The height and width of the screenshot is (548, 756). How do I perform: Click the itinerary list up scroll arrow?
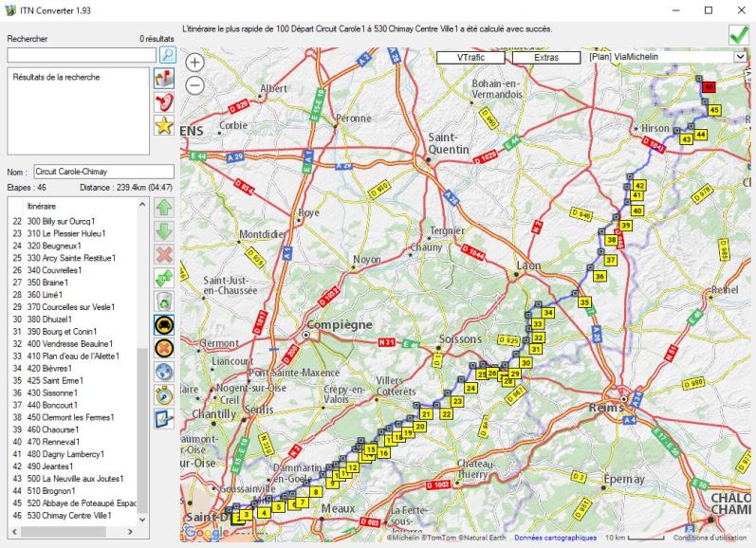142,205
